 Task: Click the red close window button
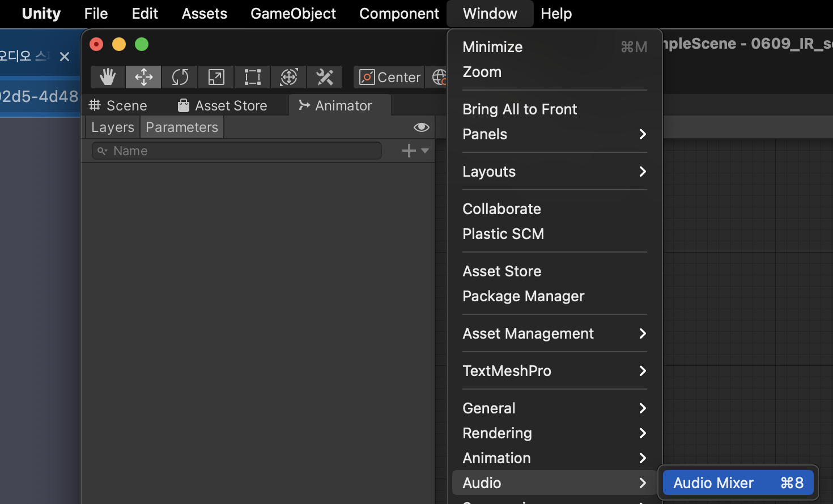click(x=96, y=44)
